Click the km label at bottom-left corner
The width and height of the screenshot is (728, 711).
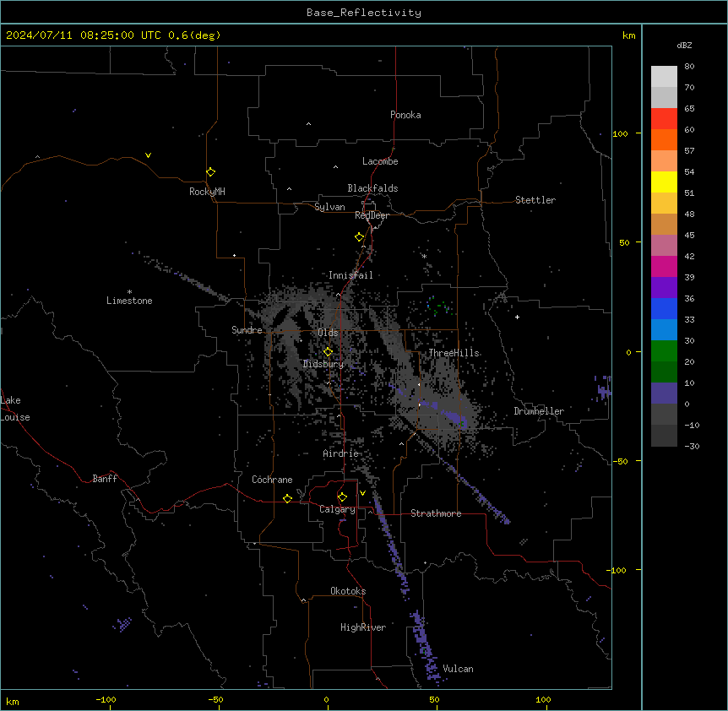pyautogui.click(x=13, y=702)
